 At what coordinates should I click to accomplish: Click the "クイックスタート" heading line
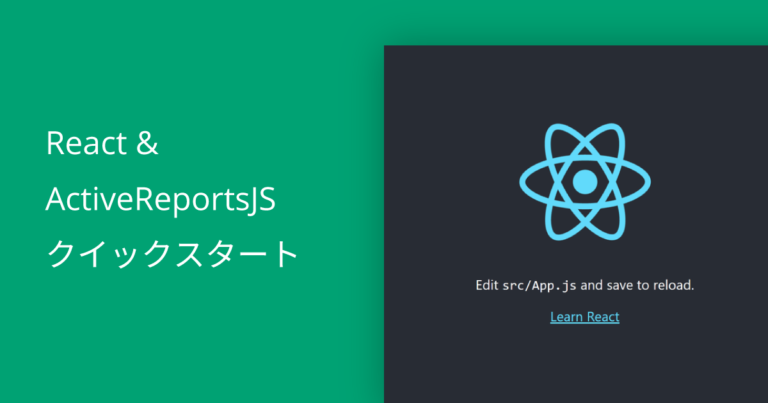(172, 254)
